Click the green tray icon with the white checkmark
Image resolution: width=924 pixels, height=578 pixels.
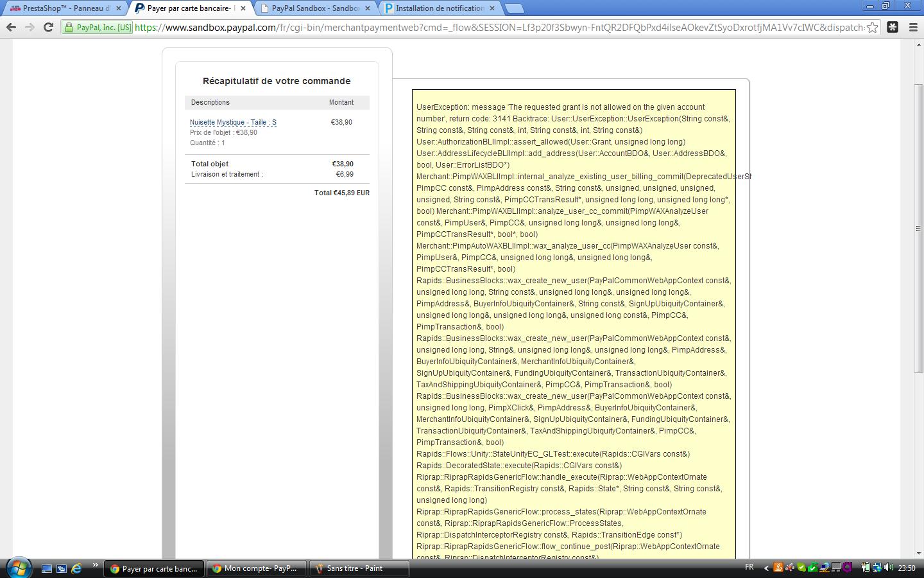click(813, 568)
